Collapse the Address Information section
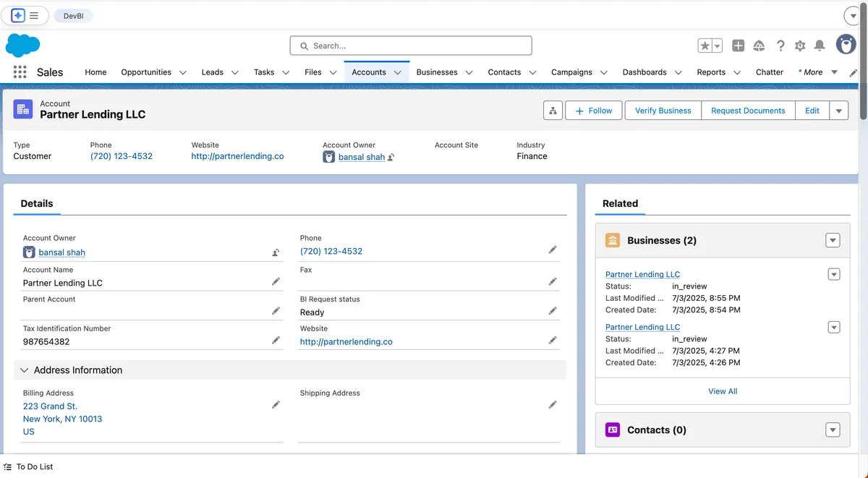Image resolution: width=868 pixels, height=478 pixels. pyautogui.click(x=24, y=370)
